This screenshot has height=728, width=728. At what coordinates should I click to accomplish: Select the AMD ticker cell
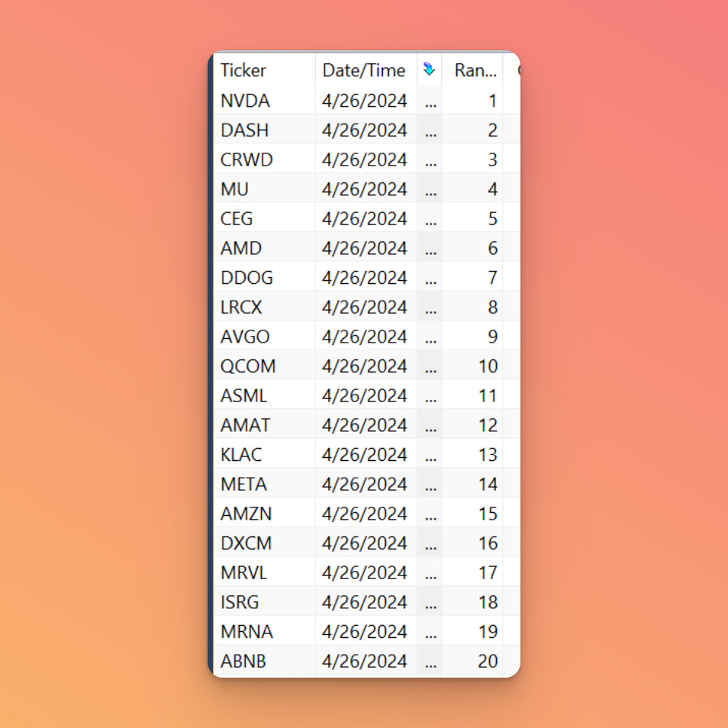tap(264, 248)
